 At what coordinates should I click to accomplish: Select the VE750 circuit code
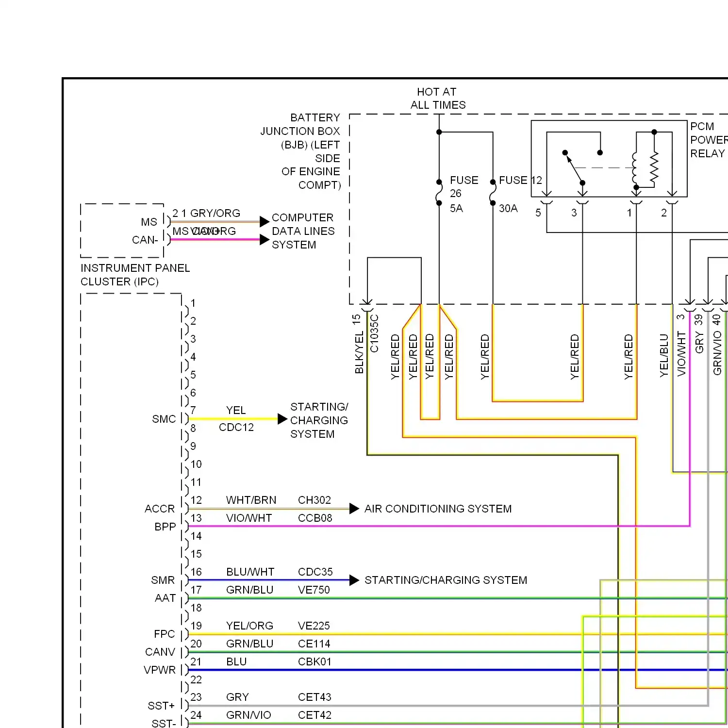pyautogui.click(x=314, y=590)
